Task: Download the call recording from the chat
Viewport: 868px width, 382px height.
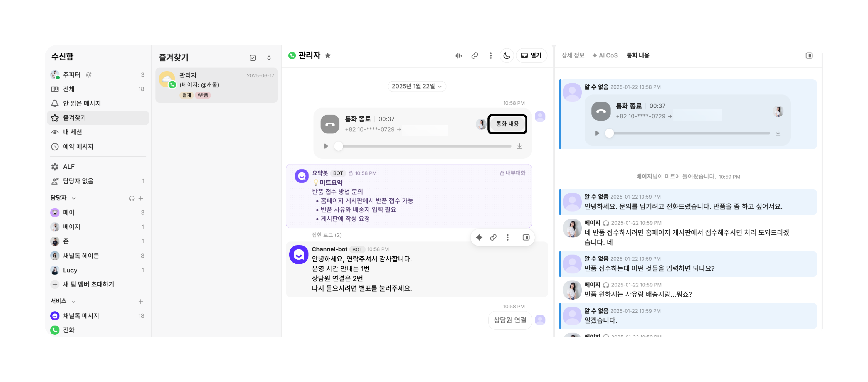Action: point(520,146)
